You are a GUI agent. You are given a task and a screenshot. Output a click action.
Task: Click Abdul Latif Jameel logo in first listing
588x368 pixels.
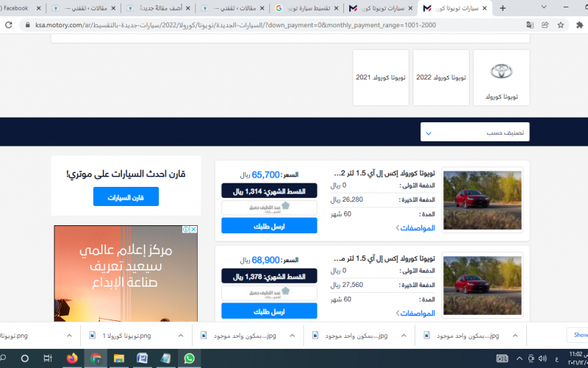tap(269, 208)
